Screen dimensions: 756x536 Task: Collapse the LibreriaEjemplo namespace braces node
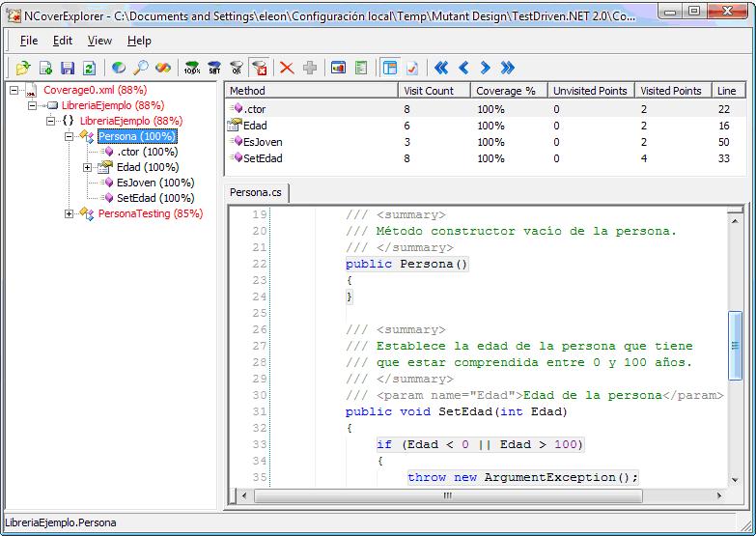[x=50, y=121]
